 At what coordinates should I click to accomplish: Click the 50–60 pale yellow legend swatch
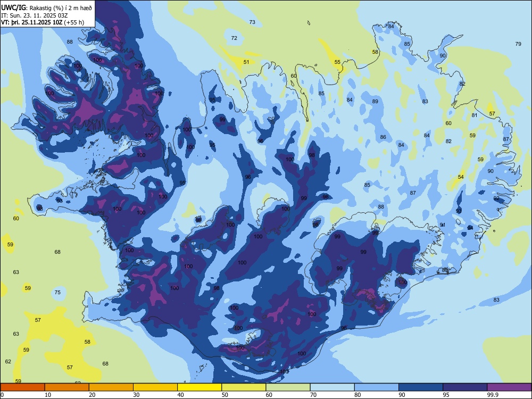[244, 387]
